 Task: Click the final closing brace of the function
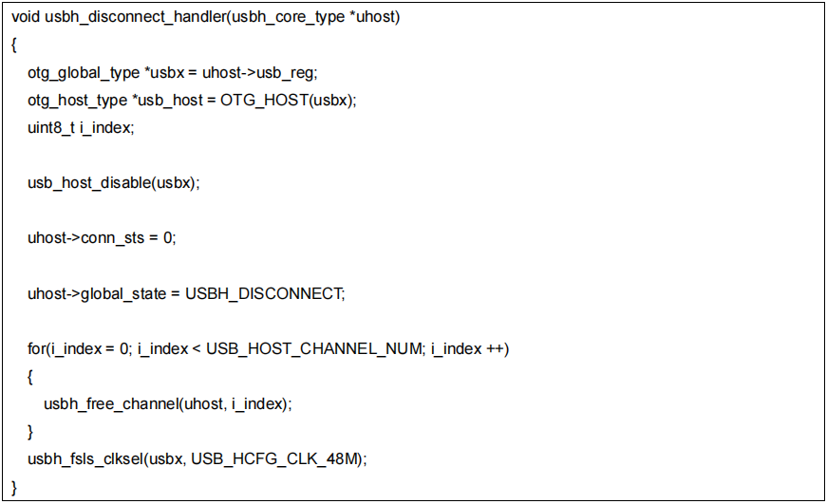(14, 486)
